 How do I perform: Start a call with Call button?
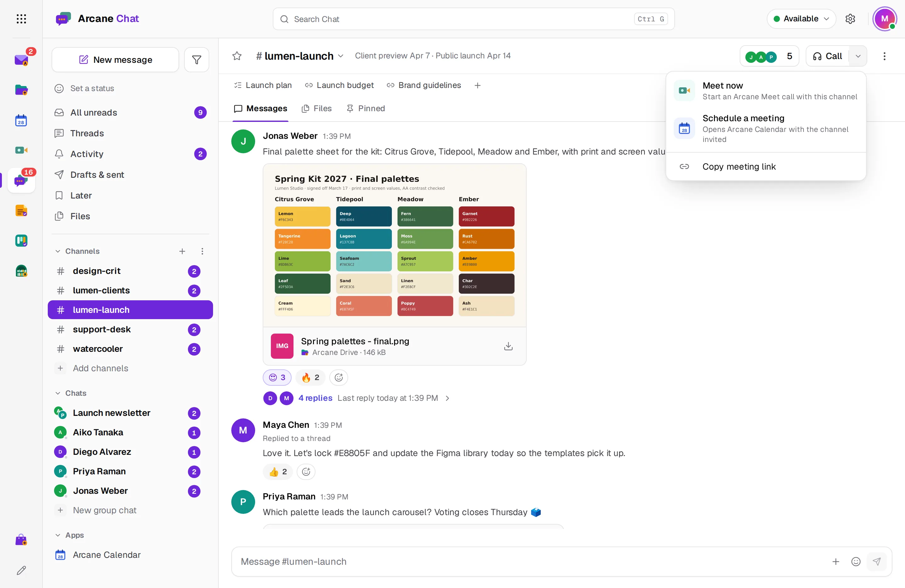828,56
